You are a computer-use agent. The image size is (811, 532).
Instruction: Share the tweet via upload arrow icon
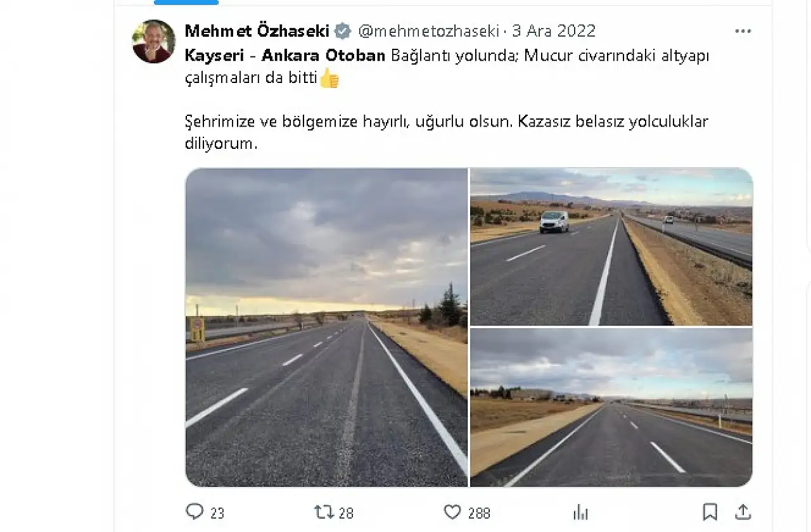pyautogui.click(x=743, y=512)
